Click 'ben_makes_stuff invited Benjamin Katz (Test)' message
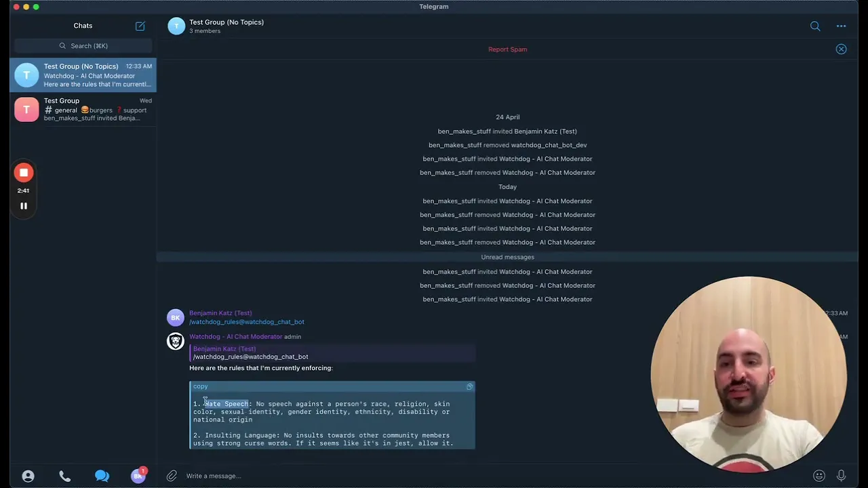Image resolution: width=868 pixels, height=488 pixels. point(507,131)
